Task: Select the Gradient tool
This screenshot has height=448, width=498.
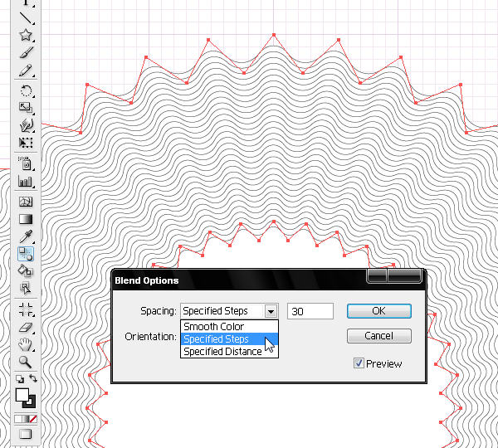Action: coord(26,219)
